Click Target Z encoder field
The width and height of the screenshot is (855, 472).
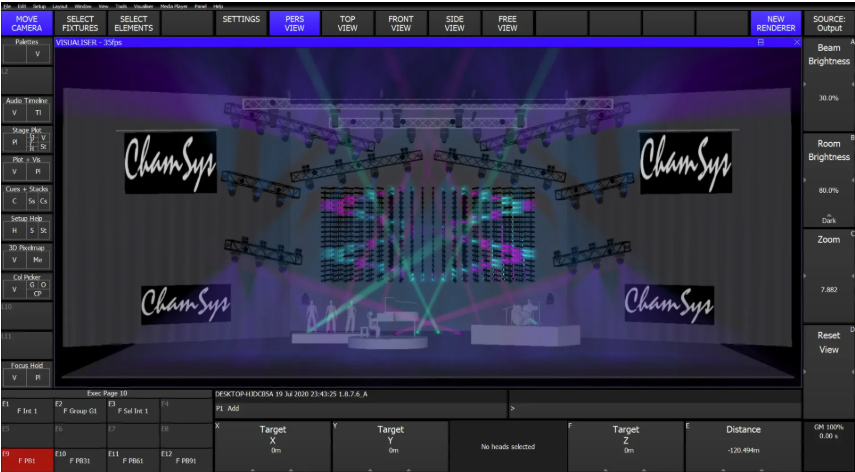point(625,446)
